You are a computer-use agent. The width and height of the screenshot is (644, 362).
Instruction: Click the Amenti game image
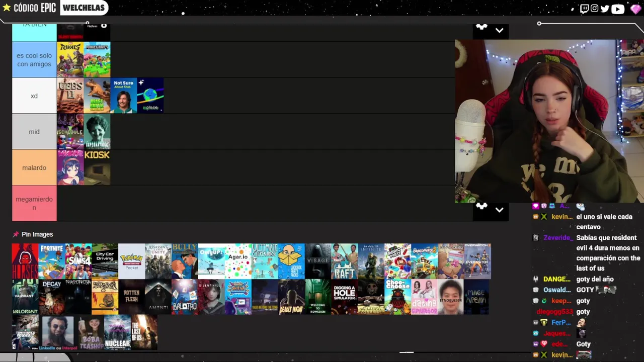pyautogui.click(x=158, y=297)
